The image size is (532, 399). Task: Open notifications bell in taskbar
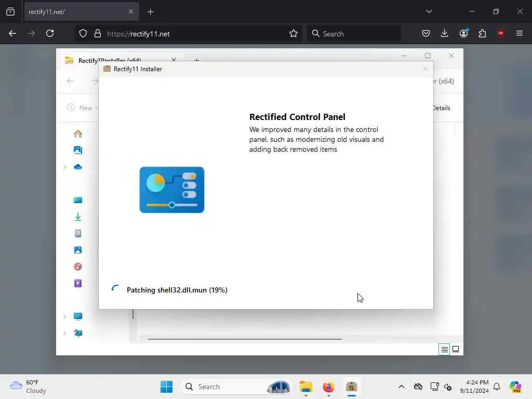[x=497, y=387]
